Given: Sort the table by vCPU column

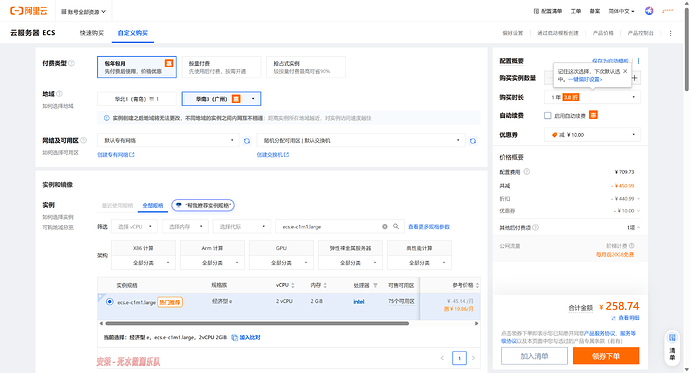Looking at the screenshot, I should pyautogui.click(x=293, y=285).
